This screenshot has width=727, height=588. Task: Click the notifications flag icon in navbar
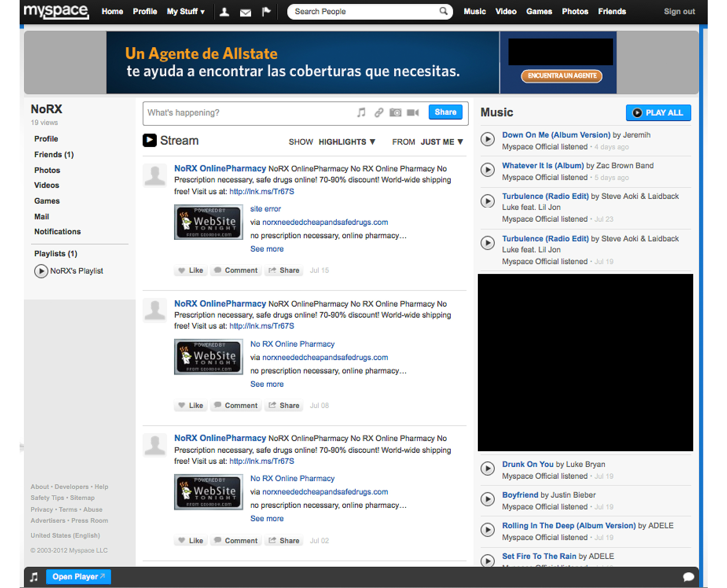tap(266, 12)
